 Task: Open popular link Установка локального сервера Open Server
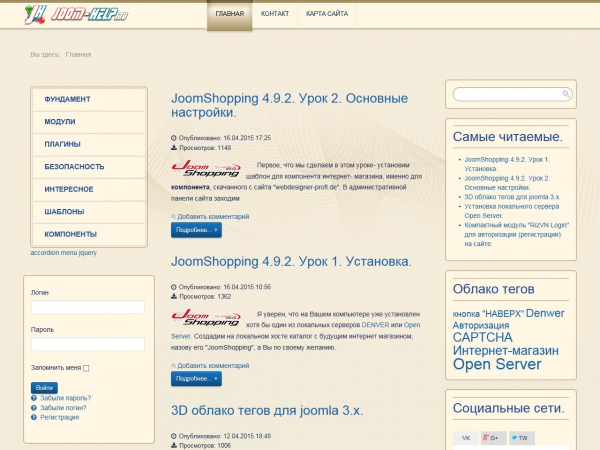coord(512,211)
